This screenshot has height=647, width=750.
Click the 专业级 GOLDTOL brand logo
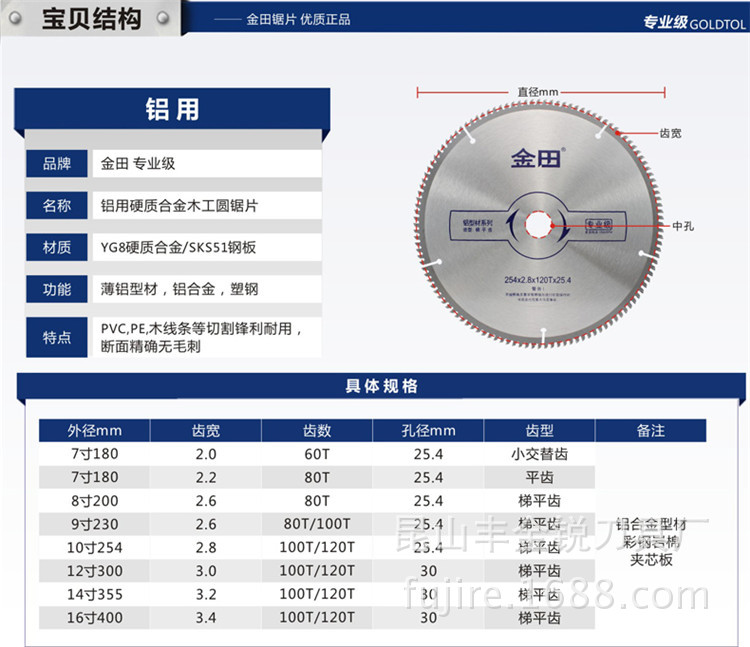pyautogui.click(x=694, y=22)
